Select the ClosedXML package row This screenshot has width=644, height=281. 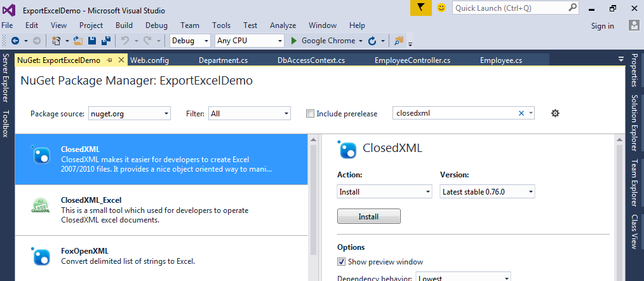[161, 159]
